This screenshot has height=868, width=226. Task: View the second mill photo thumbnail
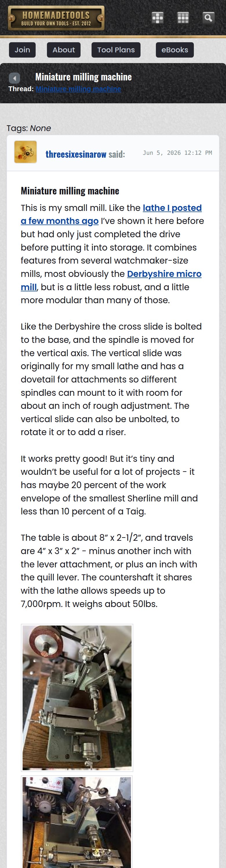click(x=77, y=822)
